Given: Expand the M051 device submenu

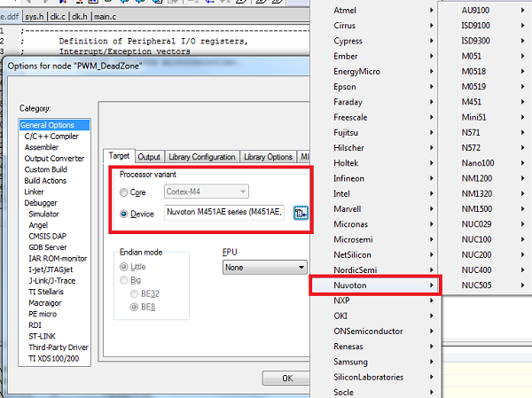Looking at the screenshot, I should pos(485,56).
